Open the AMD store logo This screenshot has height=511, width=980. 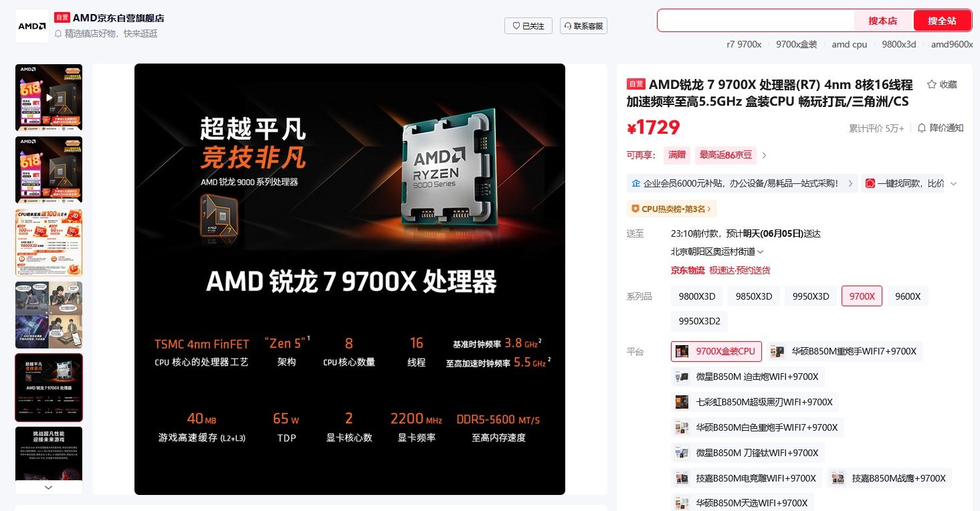coord(32,26)
